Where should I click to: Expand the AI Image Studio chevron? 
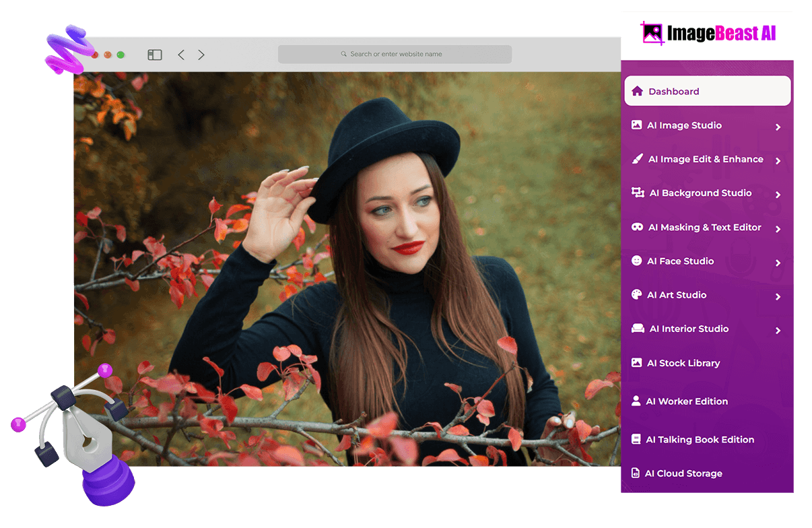[x=778, y=127]
